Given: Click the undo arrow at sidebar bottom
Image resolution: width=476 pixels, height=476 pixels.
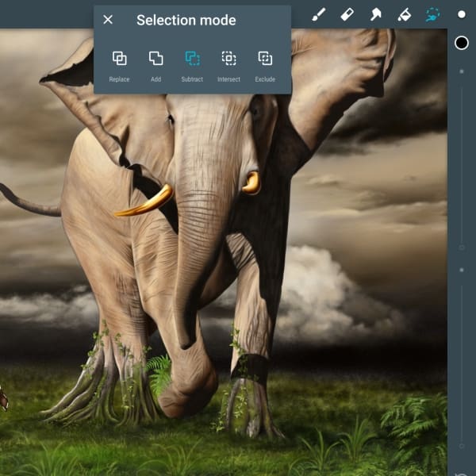Looking at the screenshot, I should [x=462, y=473].
